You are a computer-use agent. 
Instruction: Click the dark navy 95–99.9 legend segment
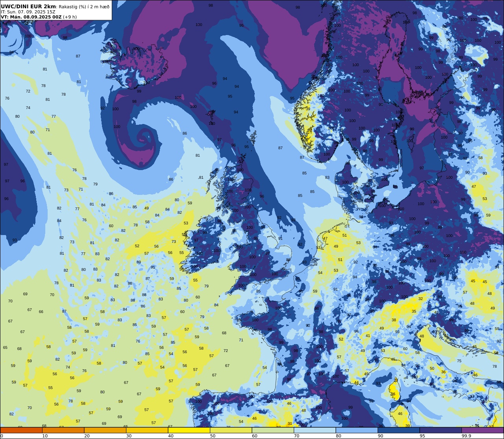(x=441, y=430)
